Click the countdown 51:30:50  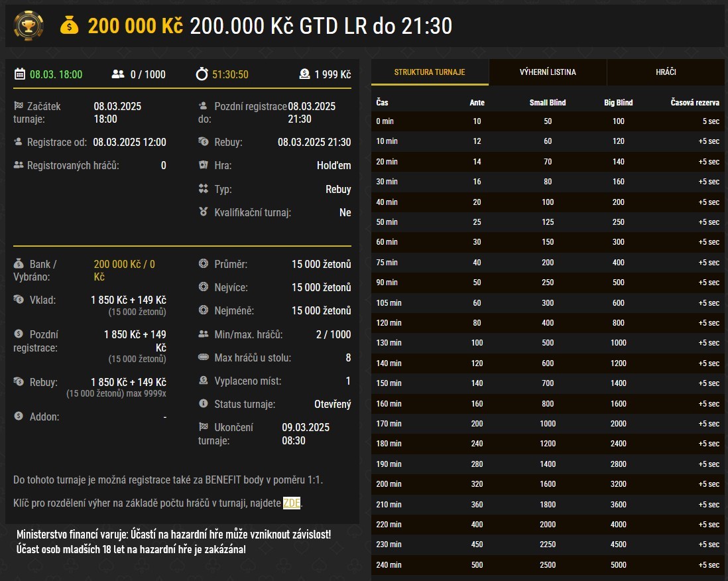230,74
